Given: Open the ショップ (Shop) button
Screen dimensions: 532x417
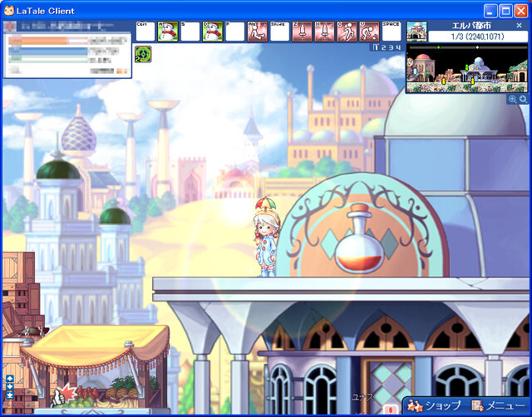Looking at the screenshot, I should pos(435,405).
